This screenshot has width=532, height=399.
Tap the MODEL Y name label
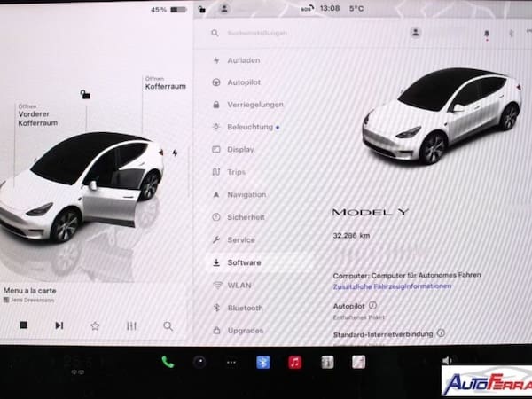click(370, 213)
